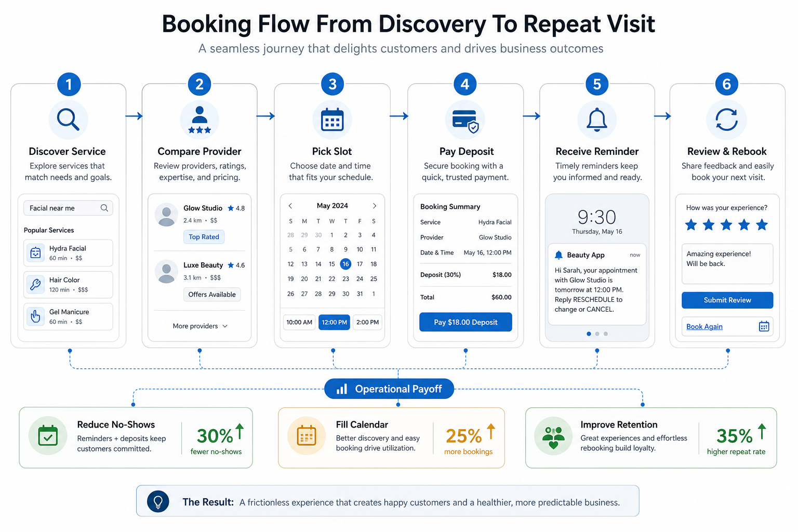Click the calendar icon beside Book Again
The image size is (798, 532).
click(x=764, y=326)
